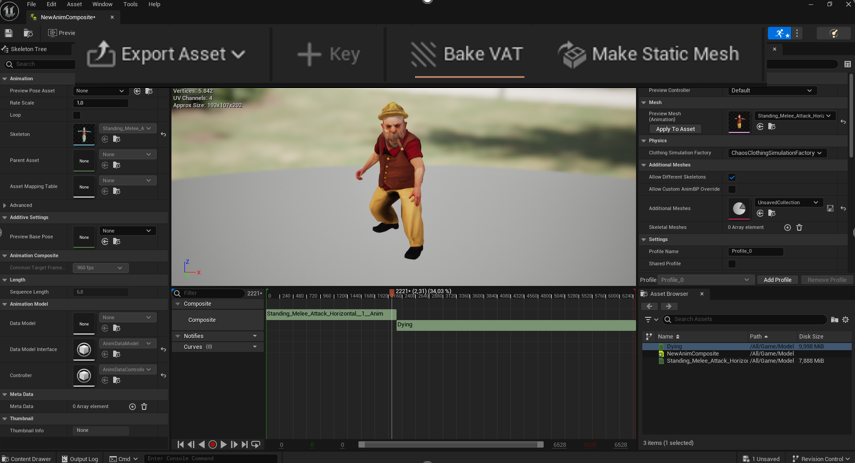855x463 pixels.
Task: Click the Rate Scale input field
Action: 100,103
